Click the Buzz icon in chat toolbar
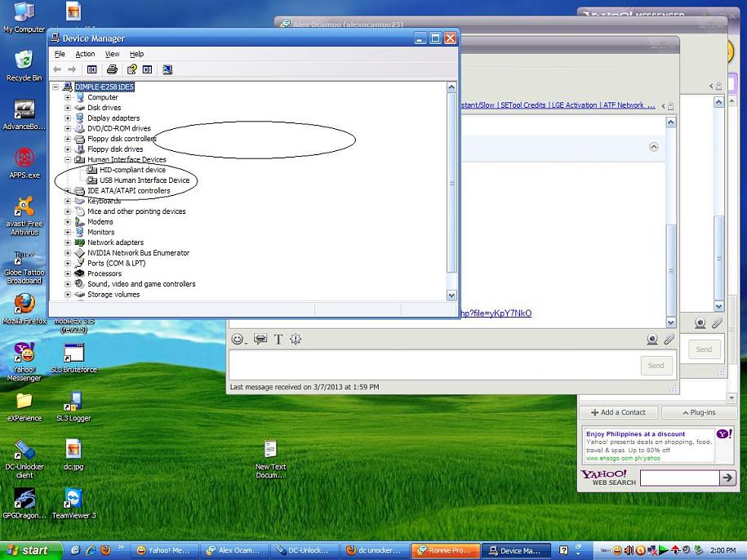The image size is (747, 560). 296,339
